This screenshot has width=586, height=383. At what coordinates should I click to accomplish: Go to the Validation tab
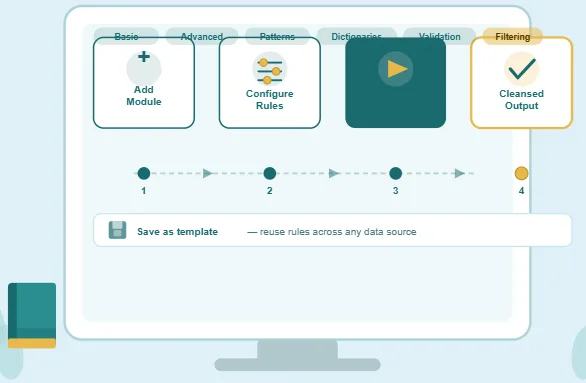(440, 36)
